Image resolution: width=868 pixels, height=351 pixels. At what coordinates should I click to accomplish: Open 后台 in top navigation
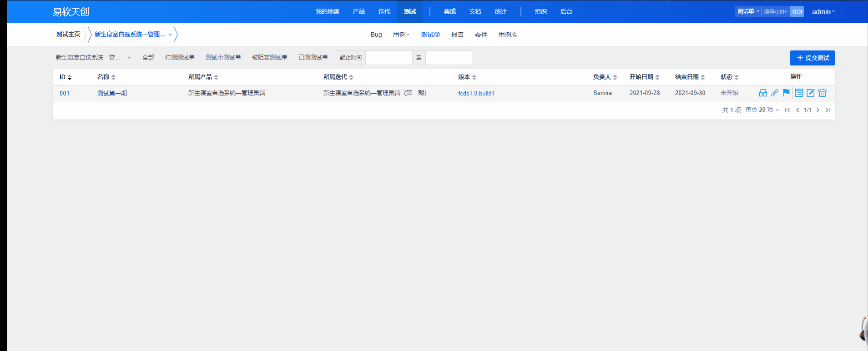pyautogui.click(x=566, y=12)
